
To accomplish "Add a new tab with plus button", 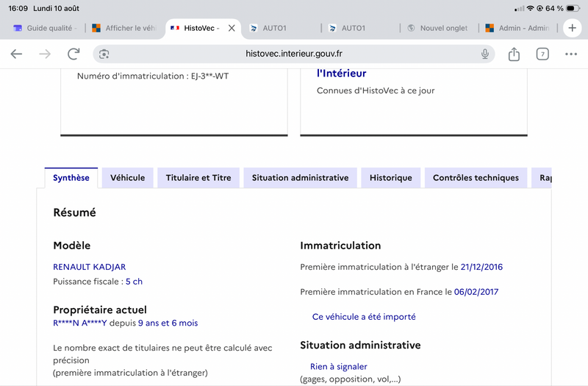I will (x=572, y=28).
